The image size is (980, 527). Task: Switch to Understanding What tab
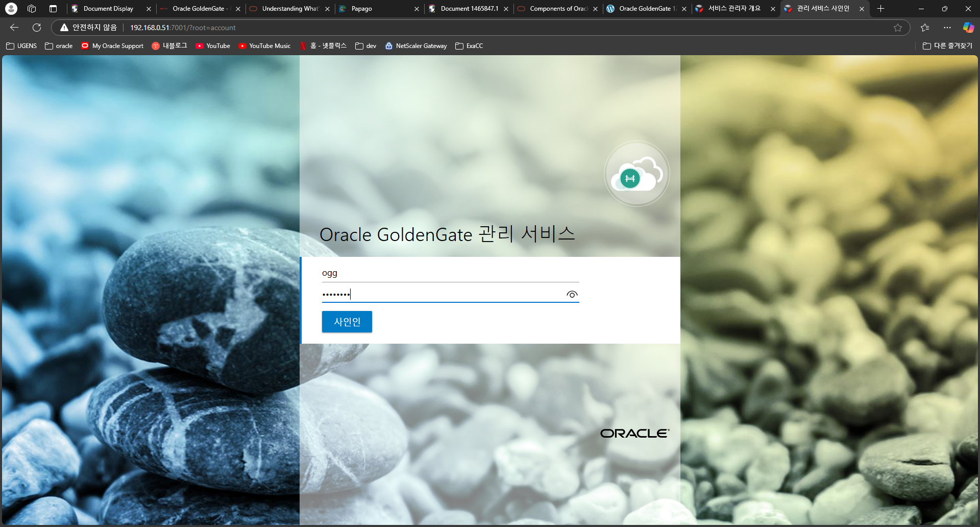289,9
